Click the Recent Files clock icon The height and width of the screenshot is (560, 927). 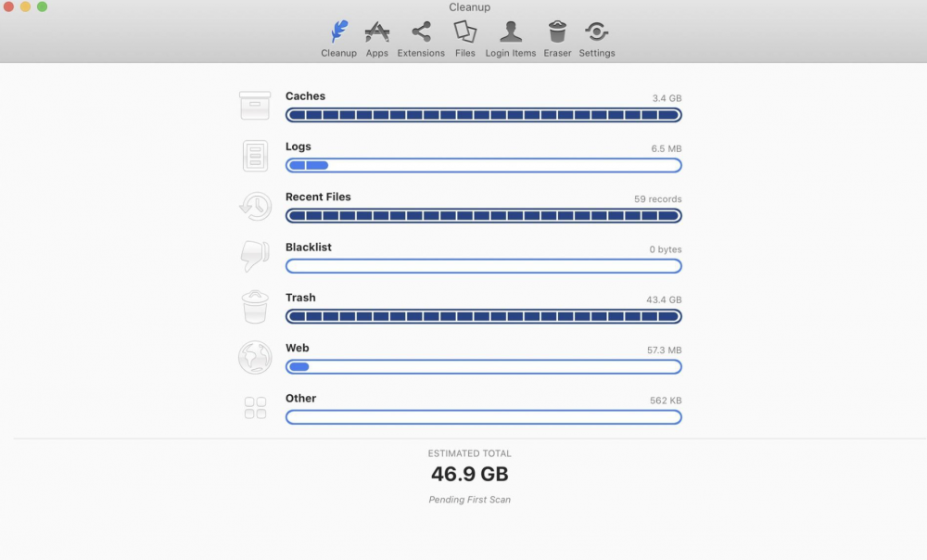[x=255, y=207]
